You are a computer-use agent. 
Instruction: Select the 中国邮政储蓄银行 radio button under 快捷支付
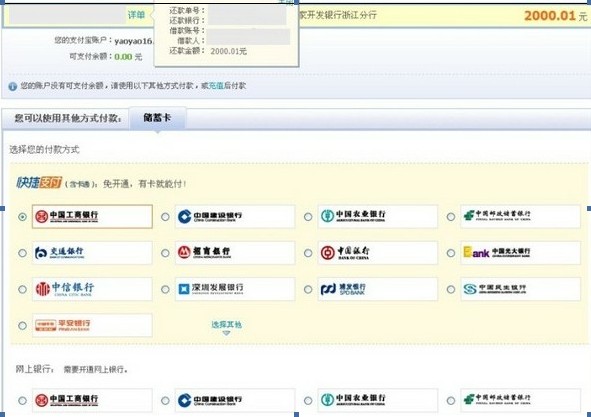coord(451,217)
